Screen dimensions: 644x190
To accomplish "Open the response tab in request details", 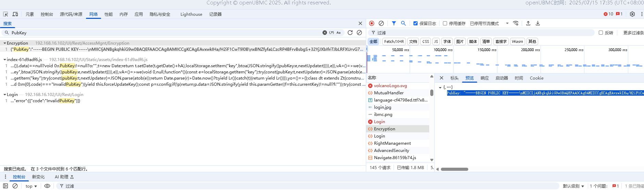I will pos(484,78).
